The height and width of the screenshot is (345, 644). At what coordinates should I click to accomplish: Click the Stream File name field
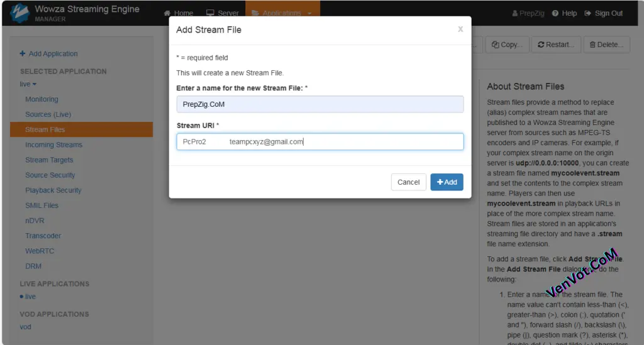click(x=320, y=104)
